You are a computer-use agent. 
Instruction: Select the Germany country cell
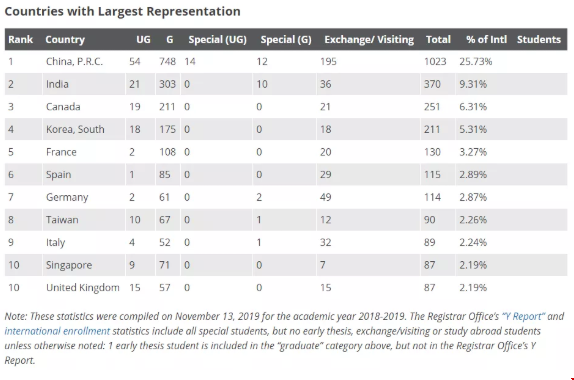click(67, 197)
